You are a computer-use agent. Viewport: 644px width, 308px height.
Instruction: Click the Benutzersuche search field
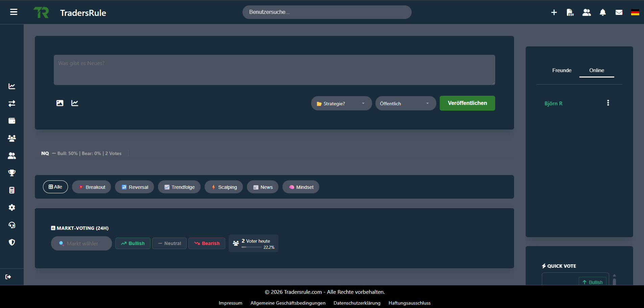(x=327, y=12)
